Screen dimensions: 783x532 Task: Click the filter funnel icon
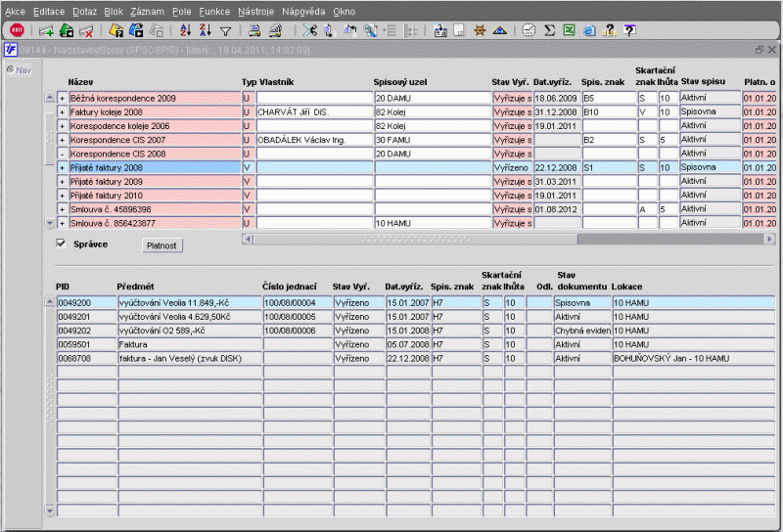[x=226, y=31]
